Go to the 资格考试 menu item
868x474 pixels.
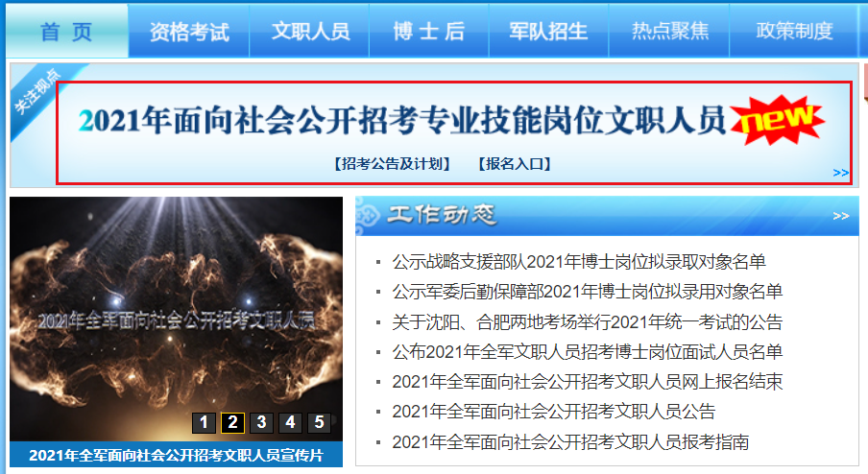189,31
